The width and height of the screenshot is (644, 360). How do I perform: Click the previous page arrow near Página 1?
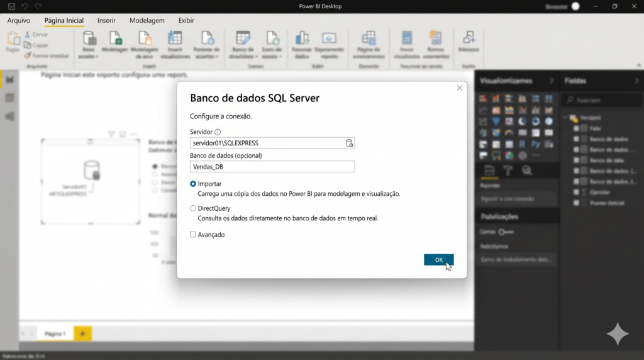pyautogui.click(x=23, y=334)
